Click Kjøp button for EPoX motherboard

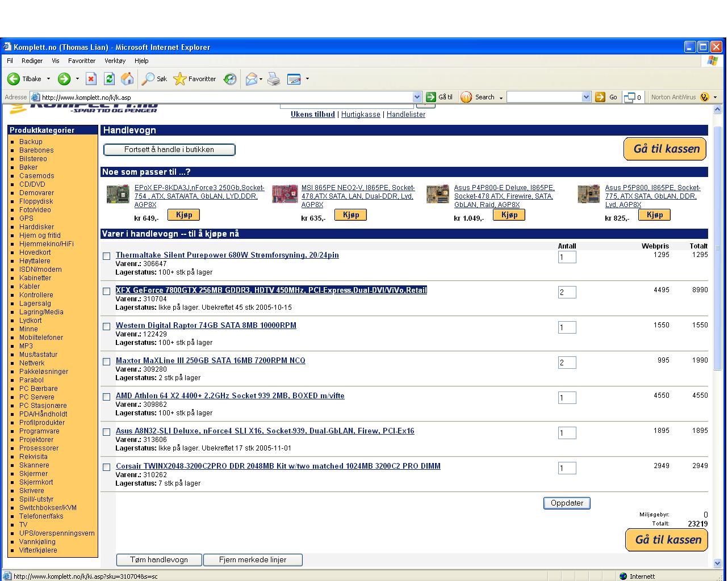184,214
